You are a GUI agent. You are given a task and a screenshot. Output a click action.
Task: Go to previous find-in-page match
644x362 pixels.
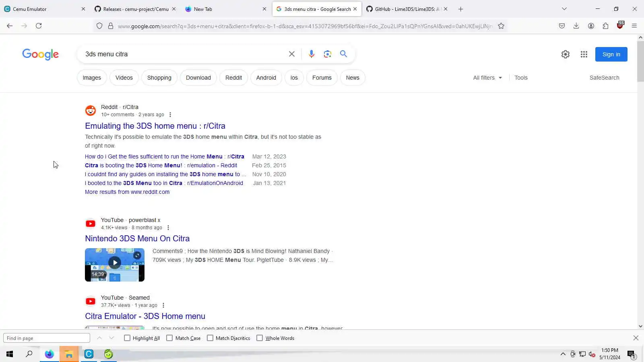click(x=99, y=338)
